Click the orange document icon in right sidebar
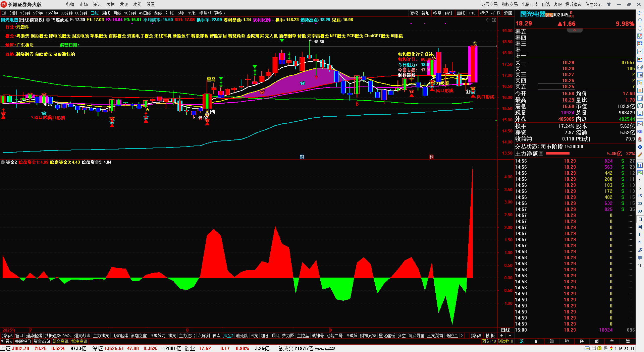644x352 pixels. coord(640,91)
